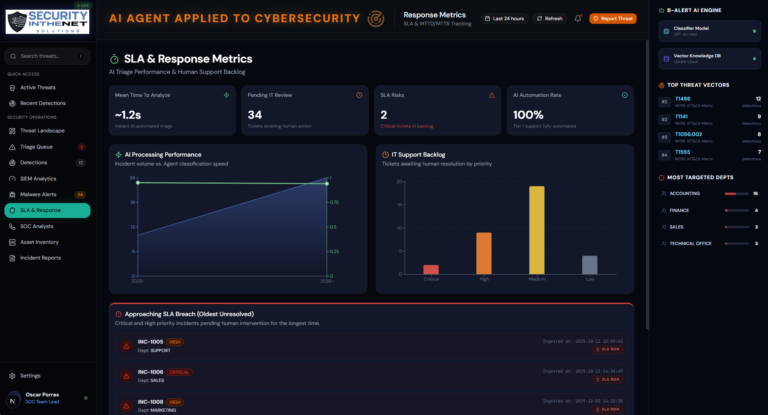Click INC-1006 alert triangle icon

[126, 376]
